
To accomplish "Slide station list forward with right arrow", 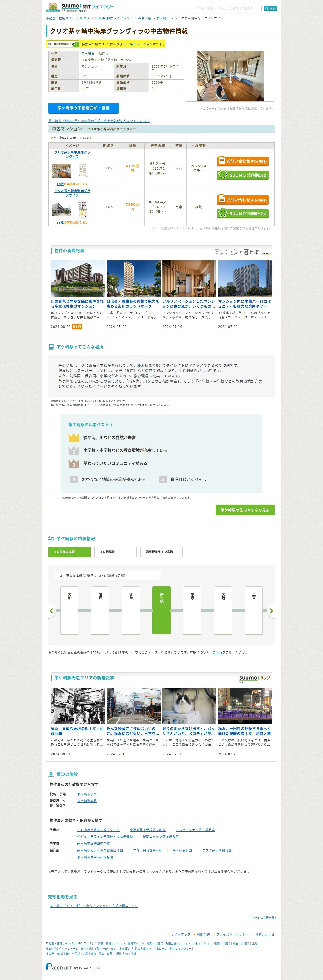I will click(271, 611).
